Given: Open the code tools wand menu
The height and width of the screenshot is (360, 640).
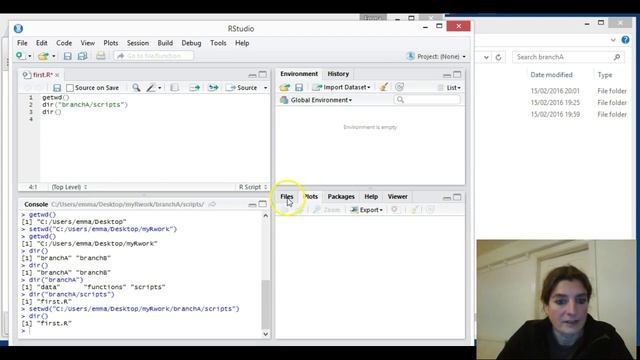Looking at the screenshot, I should tap(154, 88).
